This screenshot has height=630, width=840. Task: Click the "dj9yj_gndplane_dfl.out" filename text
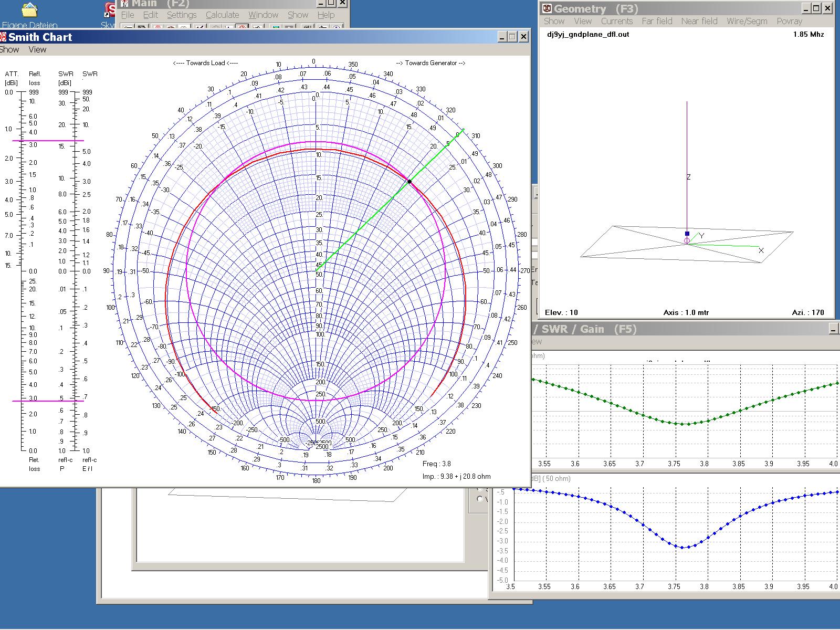pos(588,35)
